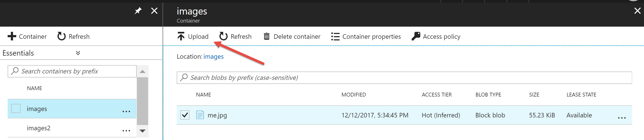Uncheck the me.jpg blob checkbox
Screen dimensions: 644x140
185,115
